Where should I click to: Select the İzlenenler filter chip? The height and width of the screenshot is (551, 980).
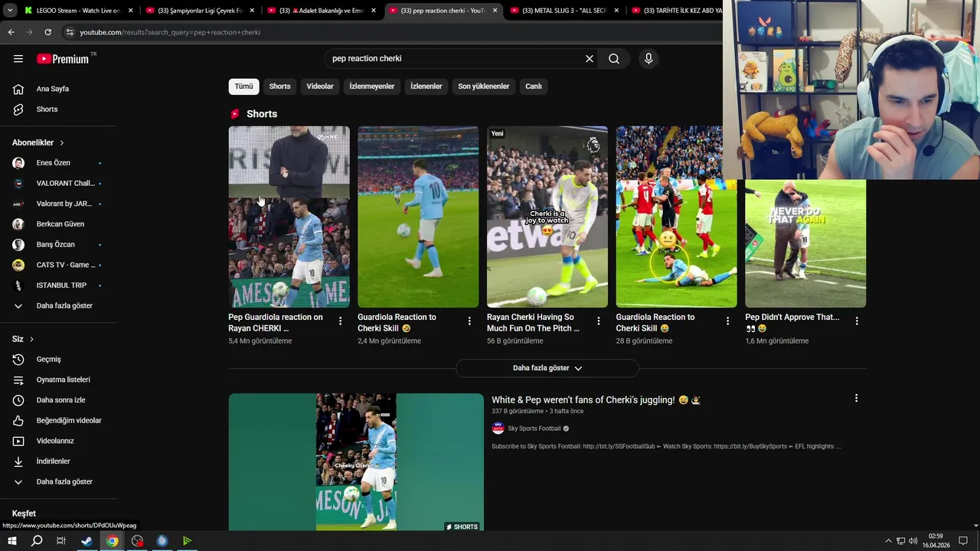tap(426, 86)
